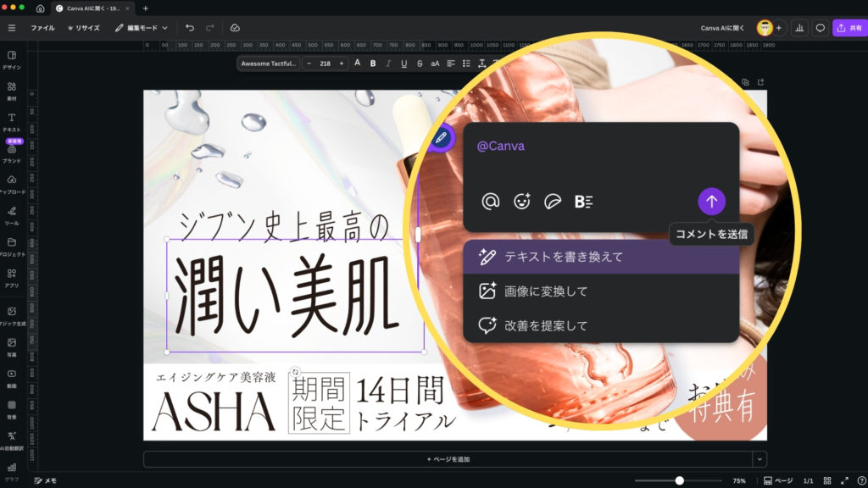
Task: Adjust the zoom slider handle at 75%
Action: pyautogui.click(x=679, y=480)
